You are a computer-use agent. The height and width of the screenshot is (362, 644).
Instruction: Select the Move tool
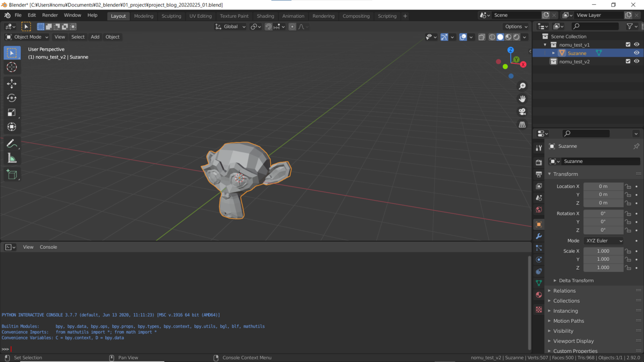(x=12, y=84)
